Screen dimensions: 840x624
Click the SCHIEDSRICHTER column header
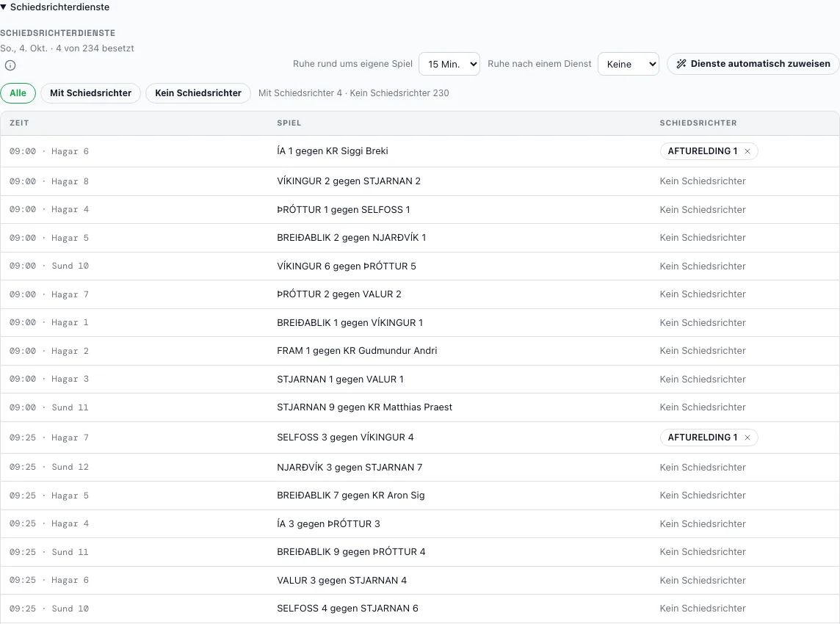(698, 123)
